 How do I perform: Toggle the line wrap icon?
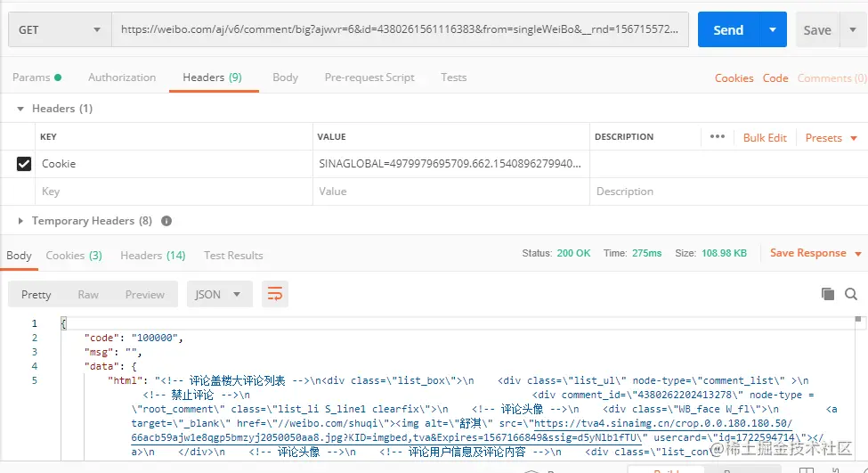pos(274,294)
